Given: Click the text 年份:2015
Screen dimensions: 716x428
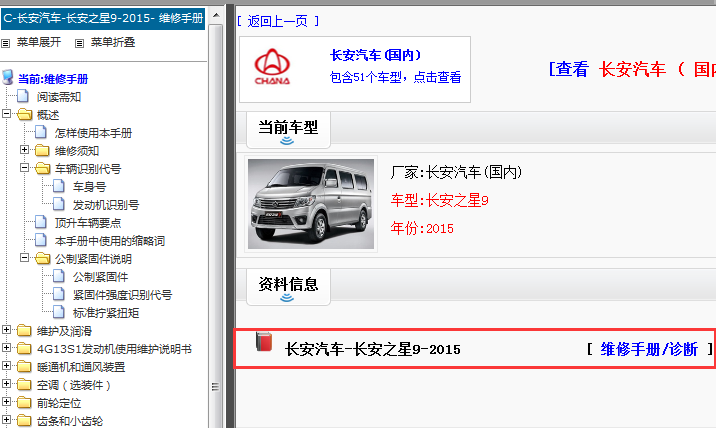Looking at the screenshot, I should [422, 228].
